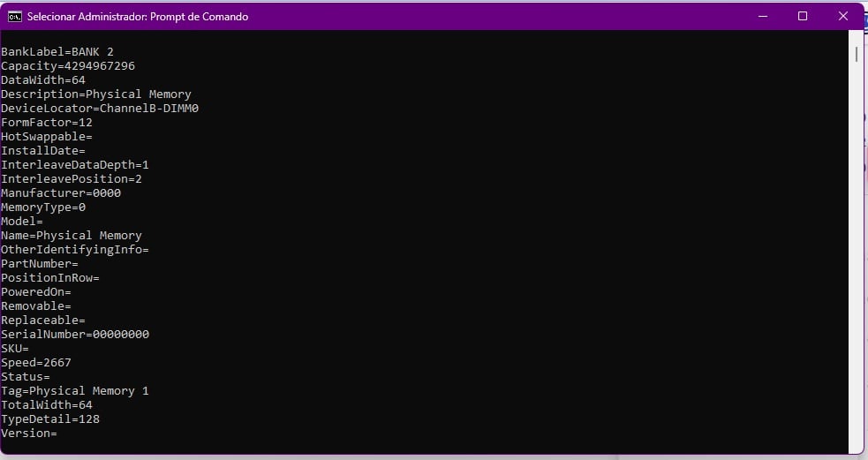Maximize the Prompt de Comando window

(x=802, y=17)
